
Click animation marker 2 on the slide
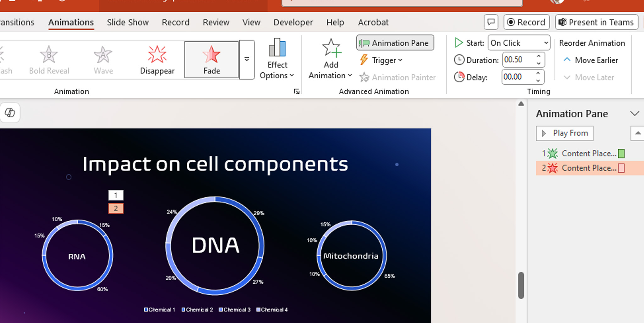point(116,208)
